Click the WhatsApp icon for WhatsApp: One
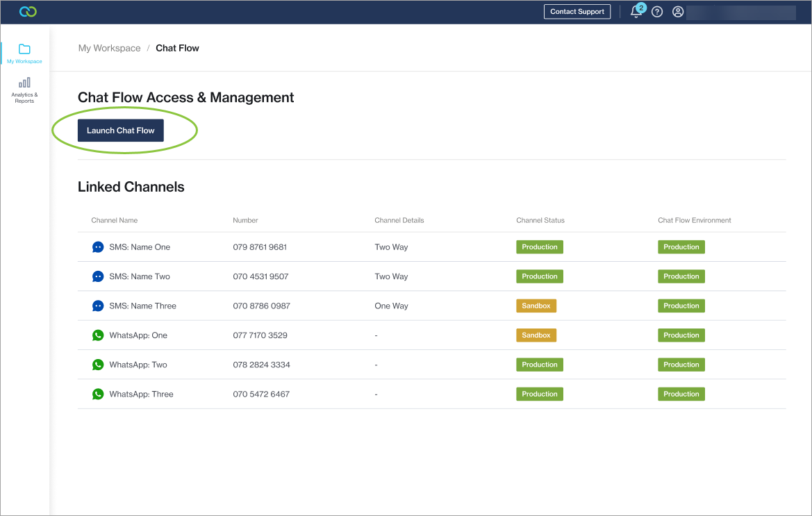This screenshot has width=812, height=516. click(x=98, y=335)
